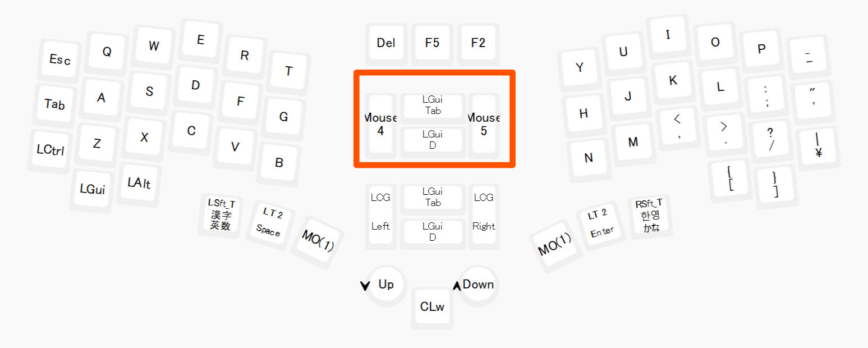The width and height of the screenshot is (868, 348).
Task: Click the LSft_T 漢字 英数 key
Action: 221,214
